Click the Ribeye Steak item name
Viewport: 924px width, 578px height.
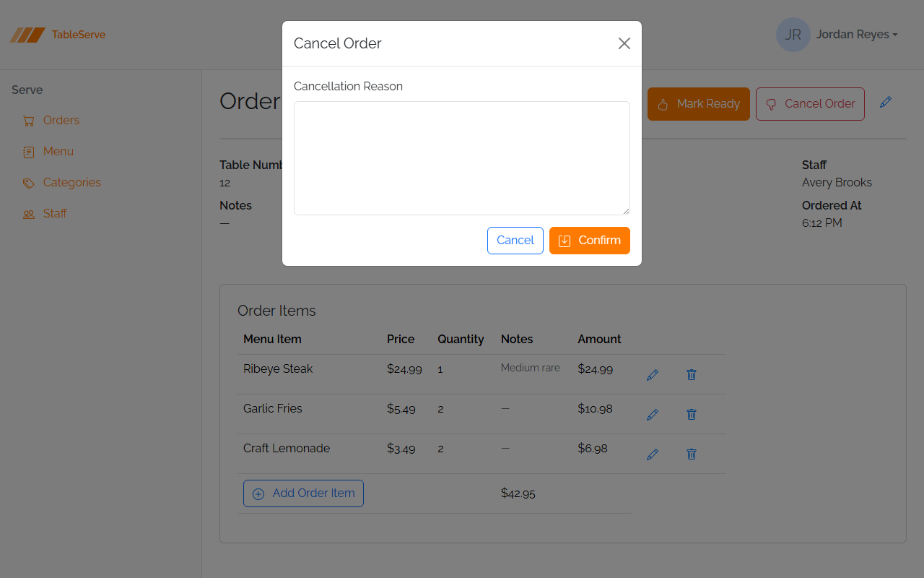pyautogui.click(x=278, y=369)
